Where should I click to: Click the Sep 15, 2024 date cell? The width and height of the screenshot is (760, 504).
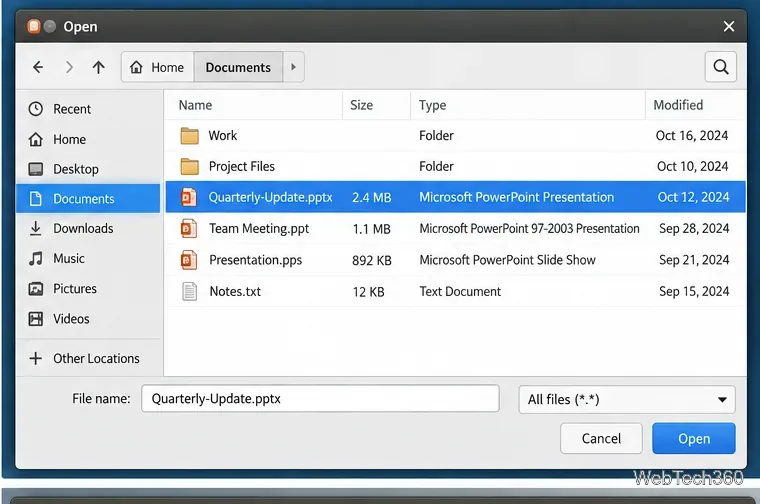coord(694,291)
